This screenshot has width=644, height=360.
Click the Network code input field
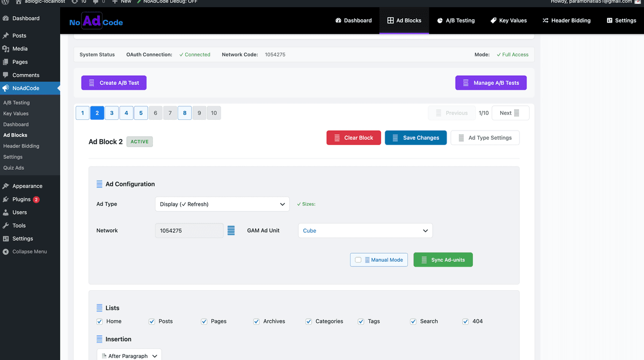pos(189,230)
